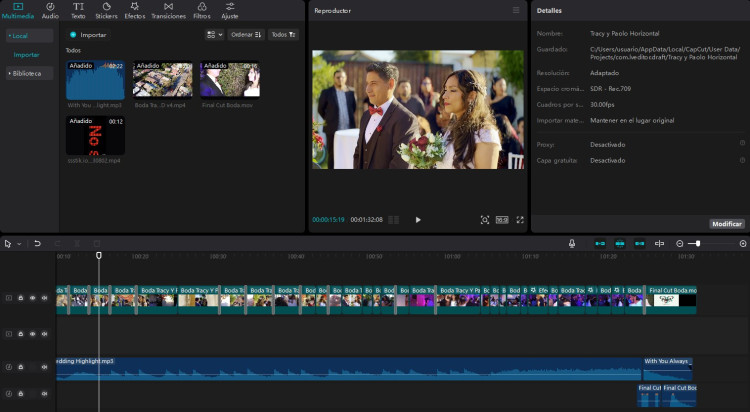Lock the Wedding Highlight audio track

tap(21, 367)
